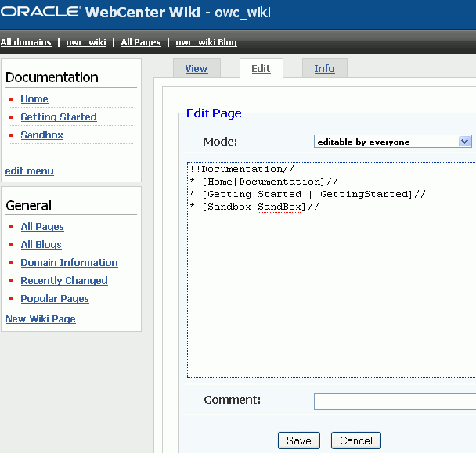
Task: Open the Info tab
Action: click(324, 69)
